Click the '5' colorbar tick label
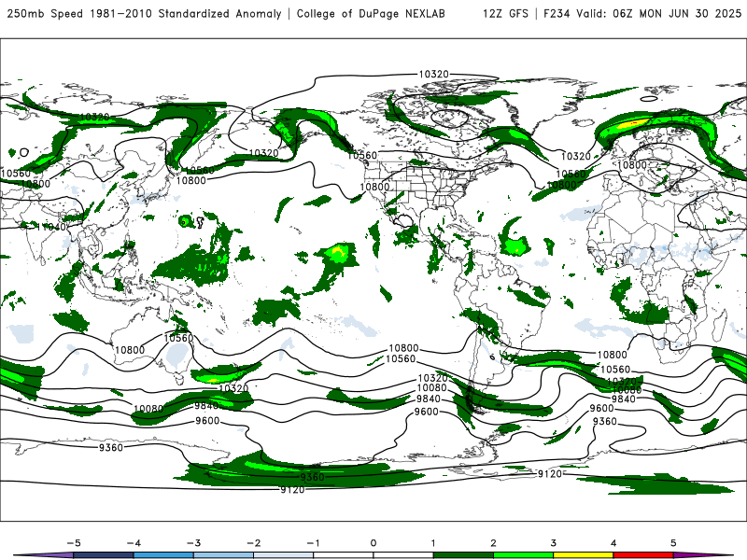 [x=673, y=543]
